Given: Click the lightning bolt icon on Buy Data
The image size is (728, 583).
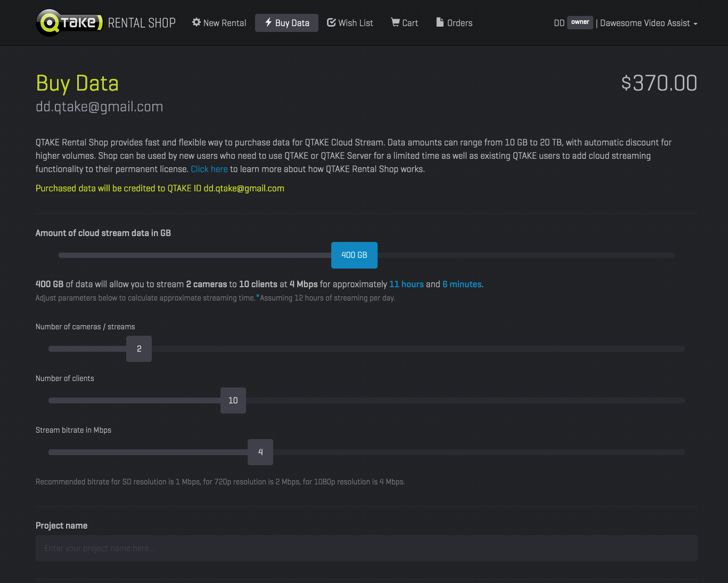Looking at the screenshot, I should [268, 22].
